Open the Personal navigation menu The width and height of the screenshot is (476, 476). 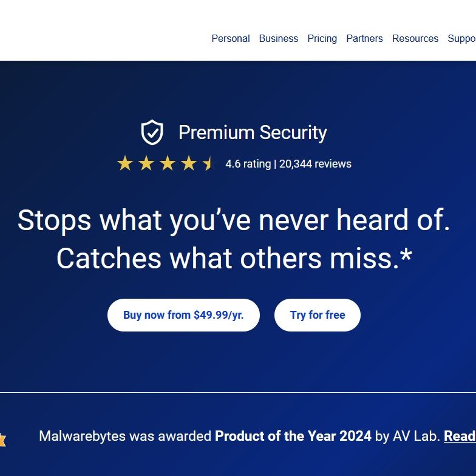click(x=230, y=38)
